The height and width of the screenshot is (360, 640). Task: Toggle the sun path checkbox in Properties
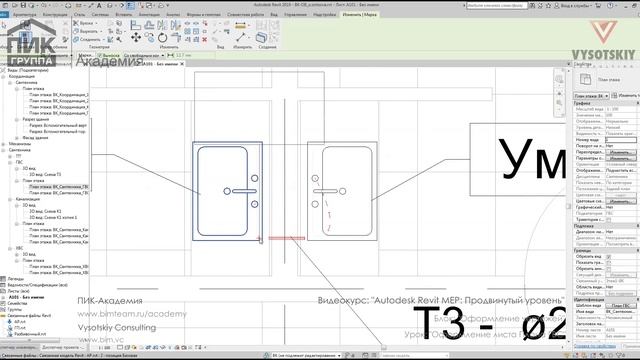click(x=608, y=220)
